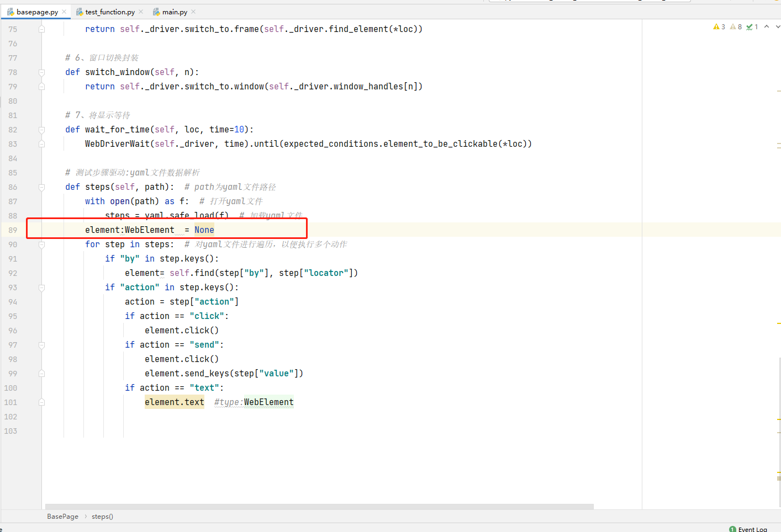Jump to previous highlighted error arrow

767,26
